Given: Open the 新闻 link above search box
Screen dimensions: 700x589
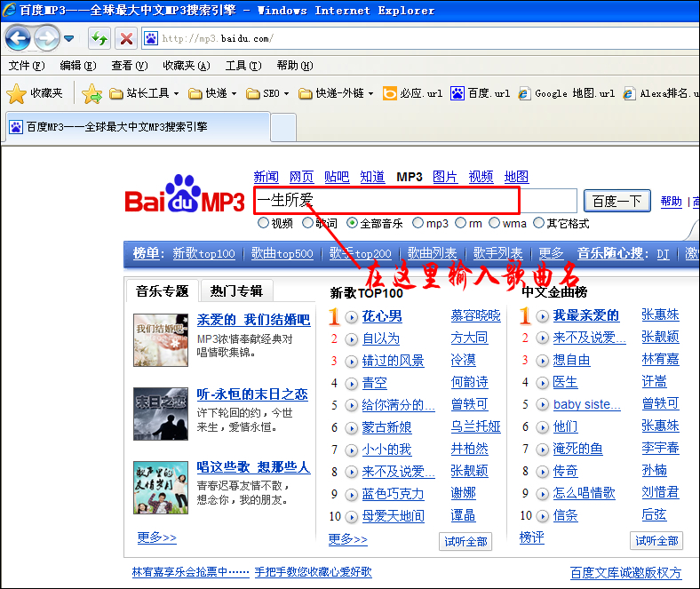Looking at the screenshot, I should tap(266, 177).
